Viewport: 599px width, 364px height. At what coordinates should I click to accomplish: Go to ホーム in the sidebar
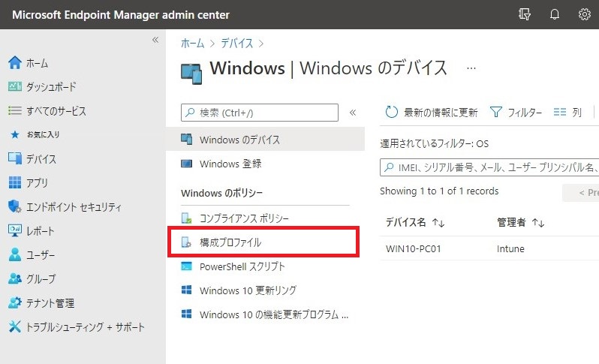pos(37,63)
